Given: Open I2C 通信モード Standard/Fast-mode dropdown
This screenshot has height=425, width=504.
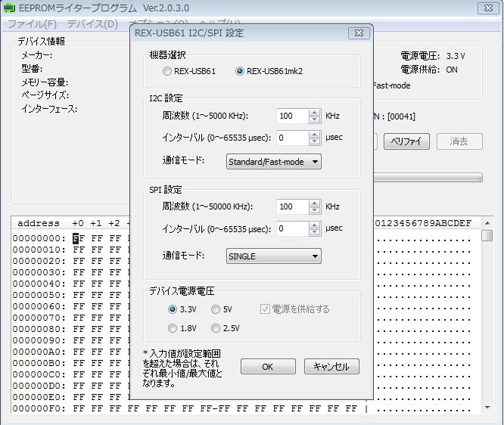Looking at the screenshot, I should point(273,162).
